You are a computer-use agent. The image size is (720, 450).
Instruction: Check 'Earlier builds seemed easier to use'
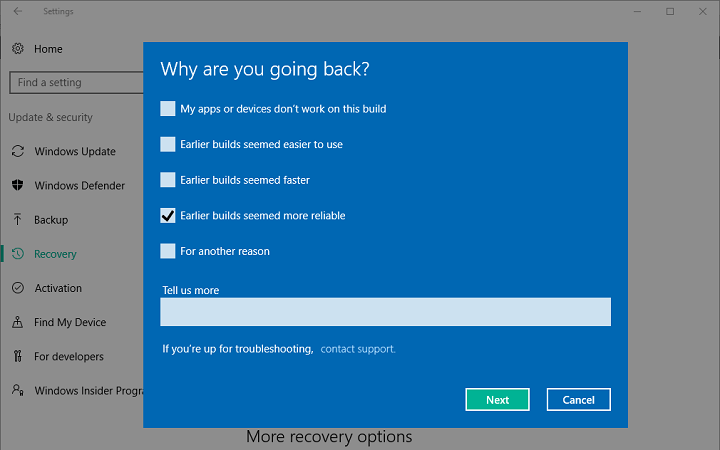(168, 144)
